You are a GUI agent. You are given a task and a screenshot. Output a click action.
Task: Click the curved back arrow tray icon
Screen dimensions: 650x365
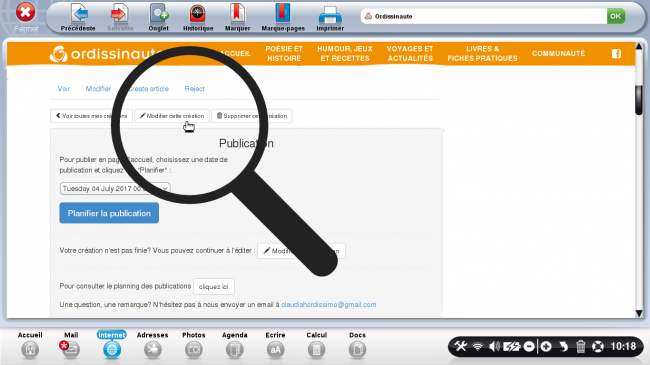pyautogui.click(x=563, y=346)
